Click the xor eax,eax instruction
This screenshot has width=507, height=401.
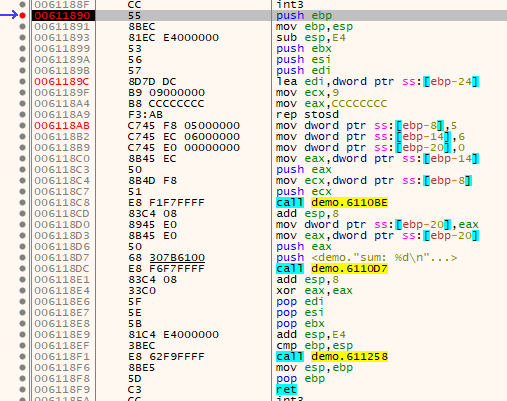(314, 290)
